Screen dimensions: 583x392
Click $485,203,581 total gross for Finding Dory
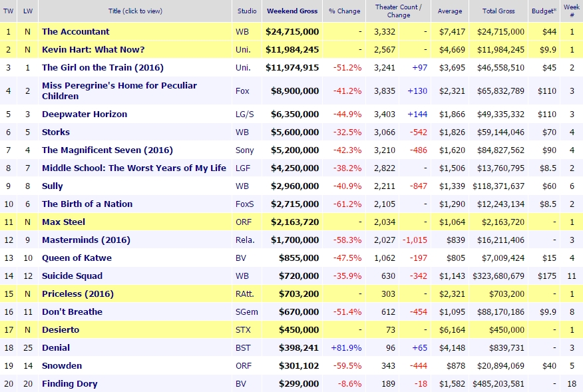[498, 384]
